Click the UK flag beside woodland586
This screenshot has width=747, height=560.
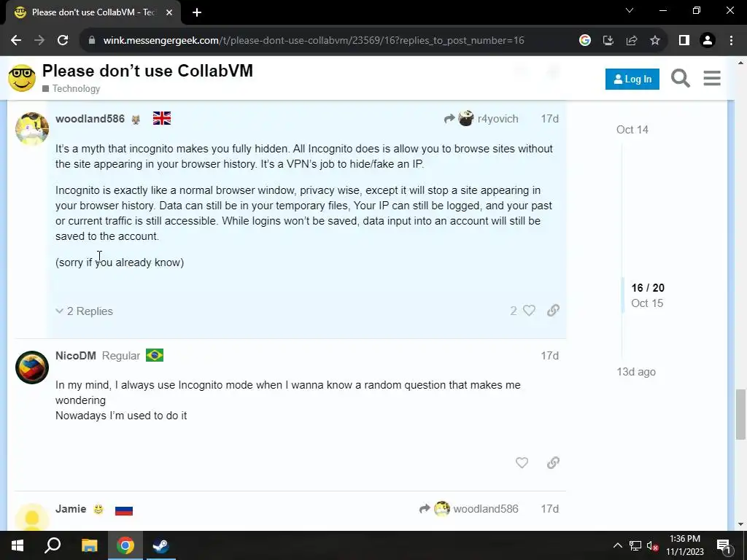pos(162,118)
